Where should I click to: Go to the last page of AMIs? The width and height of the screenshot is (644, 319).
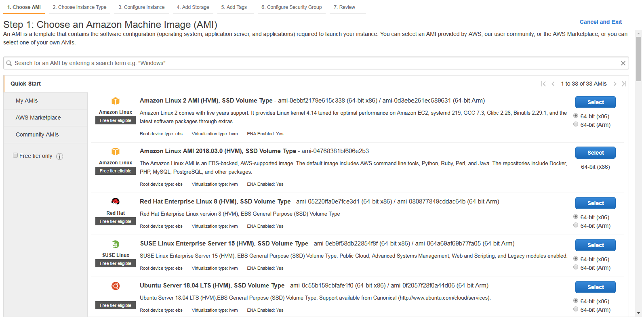pyautogui.click(x=624, y=84)
